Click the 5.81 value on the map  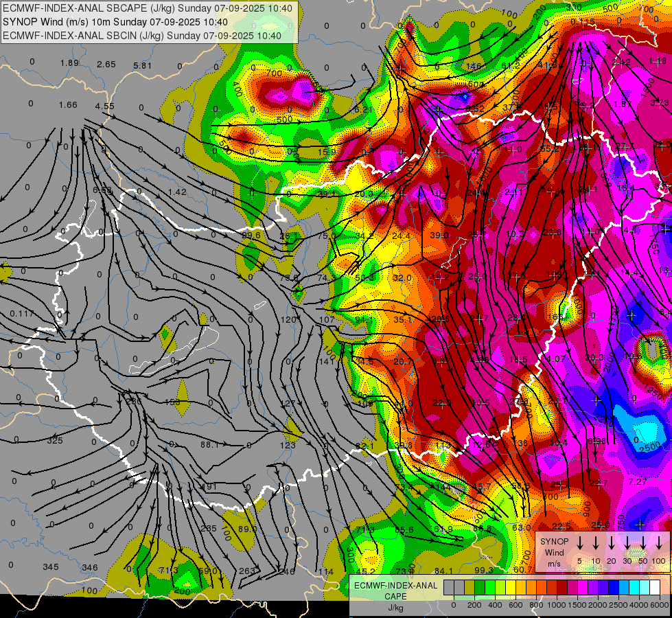pyautogui.click(x=142, y=66)
